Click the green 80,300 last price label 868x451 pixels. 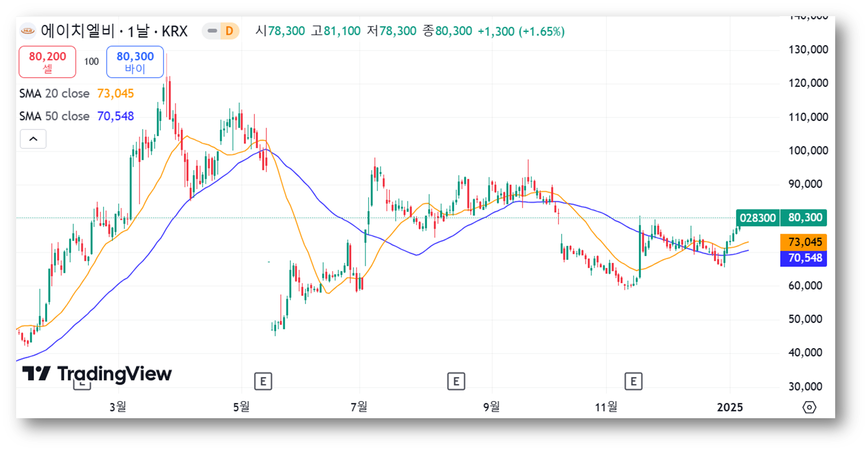tap(804, 217)
